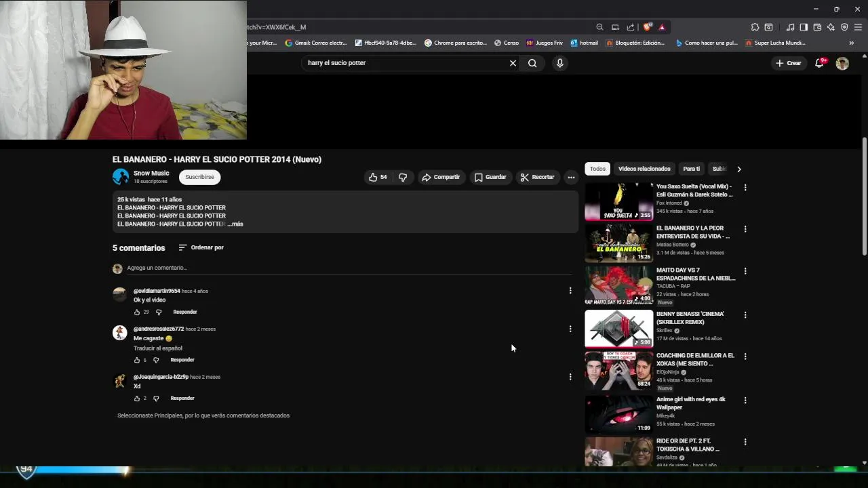The width and height of the screenshot is (868, 488).
Task: Share this page from address bar
Action: [631, 27]
